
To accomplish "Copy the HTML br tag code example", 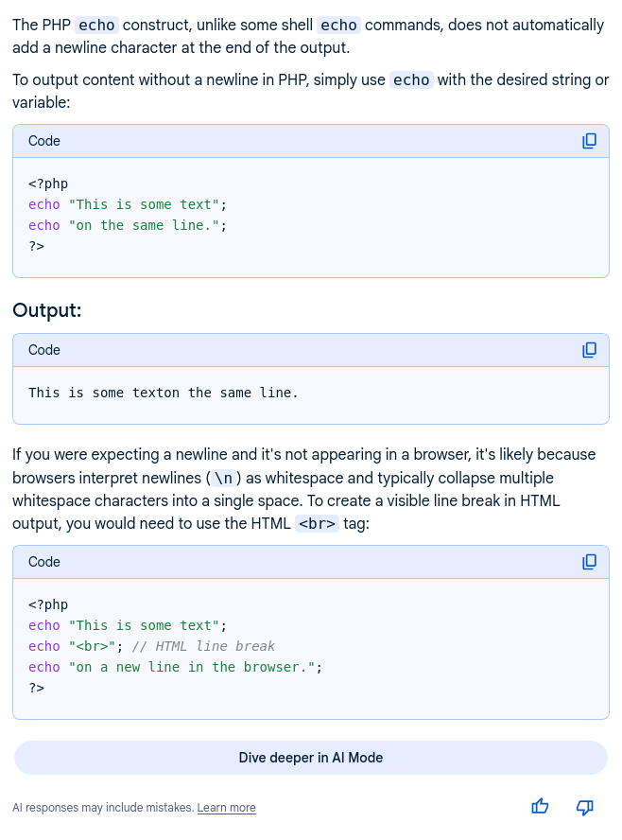I will [x=589, y=562].
